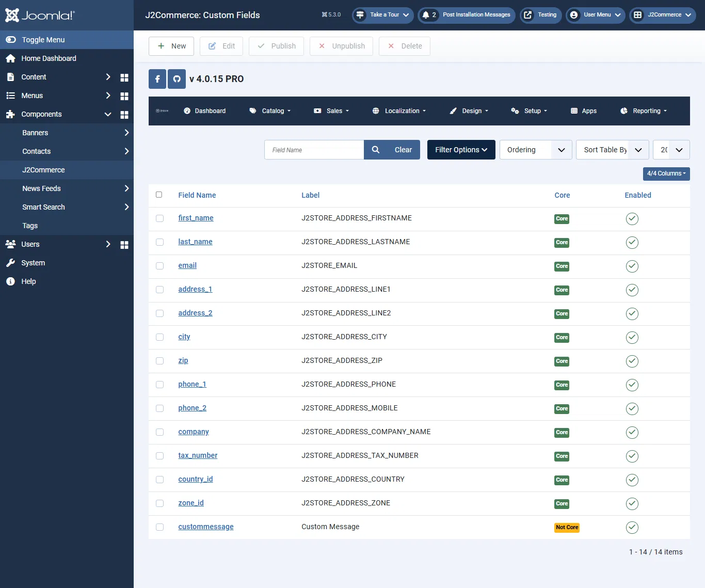Click the search magnifier button

[376, 150]
